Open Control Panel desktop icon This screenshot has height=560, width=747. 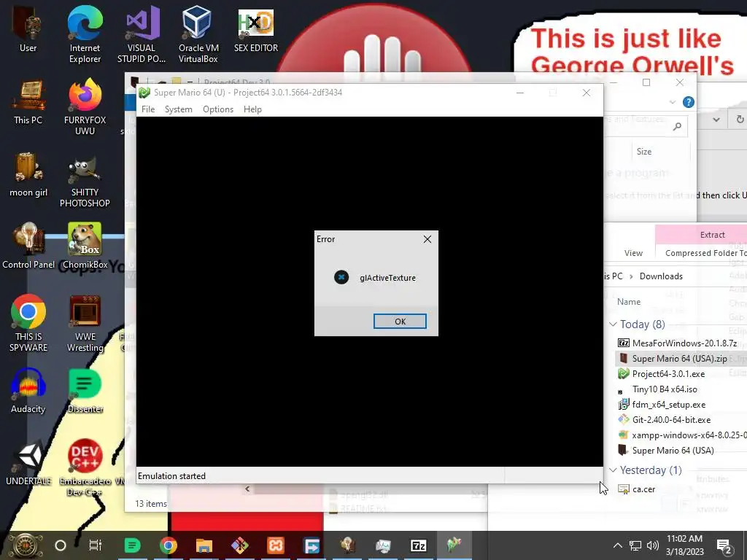click(28, 246)
